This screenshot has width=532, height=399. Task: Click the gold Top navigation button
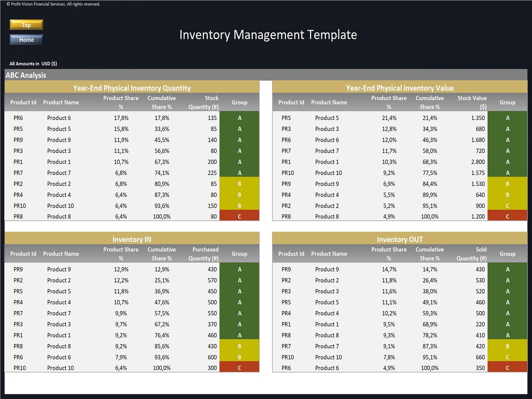(26, 25)
